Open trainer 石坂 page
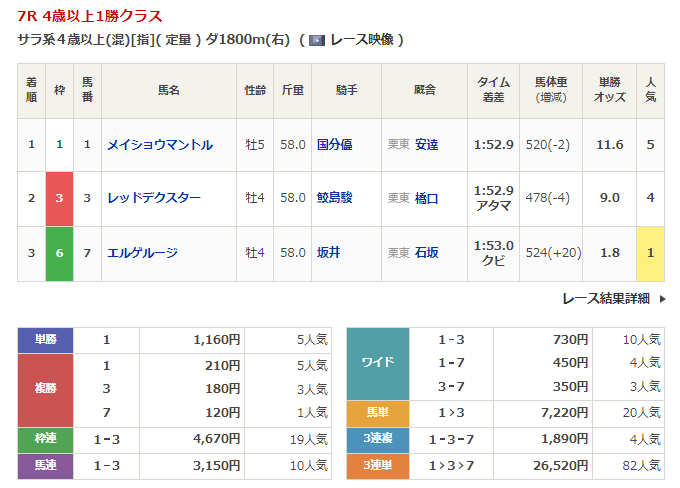680x488 pixels. coord(427,253)
